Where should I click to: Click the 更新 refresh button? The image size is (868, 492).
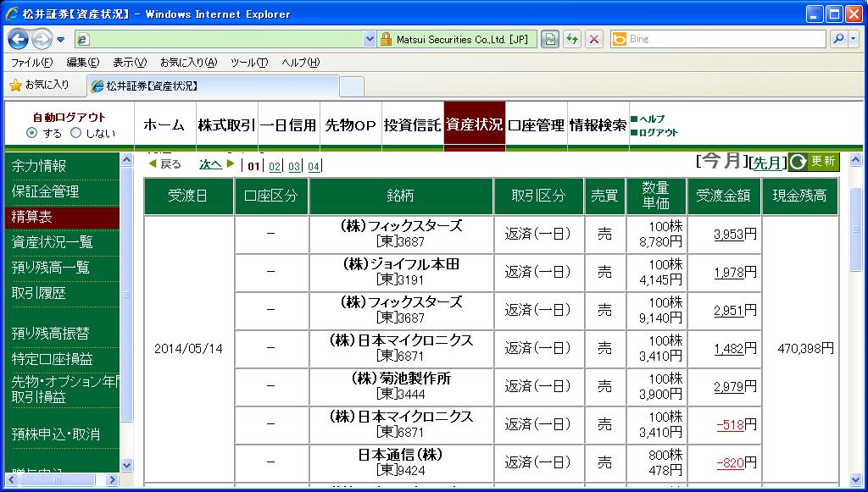814,162
